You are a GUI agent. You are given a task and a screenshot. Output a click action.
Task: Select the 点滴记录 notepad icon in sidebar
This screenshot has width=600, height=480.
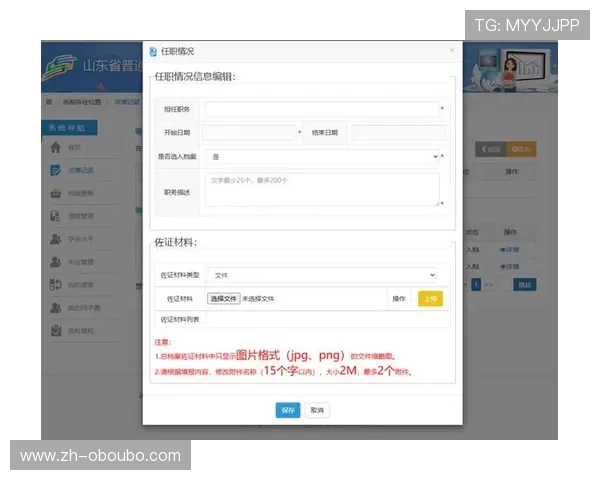55,170
